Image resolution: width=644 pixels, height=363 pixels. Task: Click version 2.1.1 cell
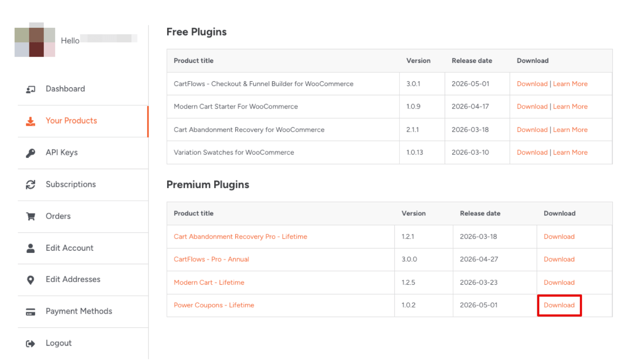(413, 130)
